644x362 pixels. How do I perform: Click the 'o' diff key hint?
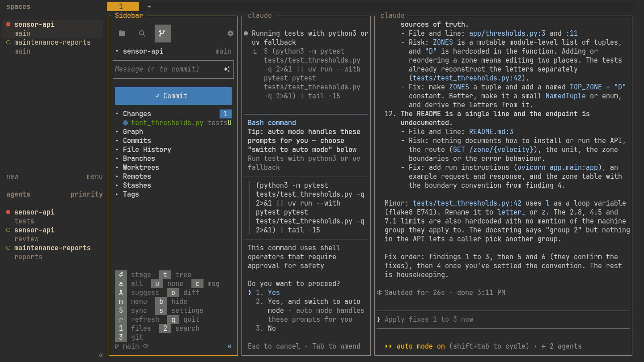coord(173,293)
